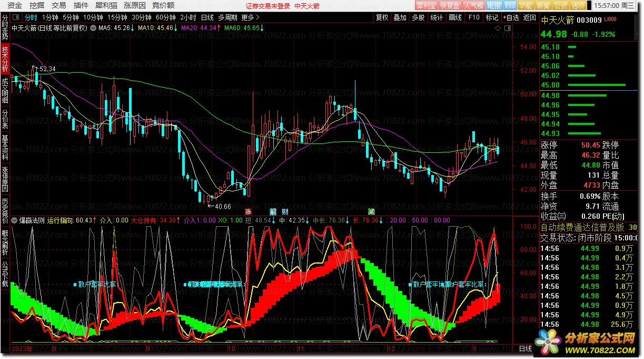Click the red 涨 event marker below chart
The width and height of the screenshot is (644, 359).
pos(248,211)
